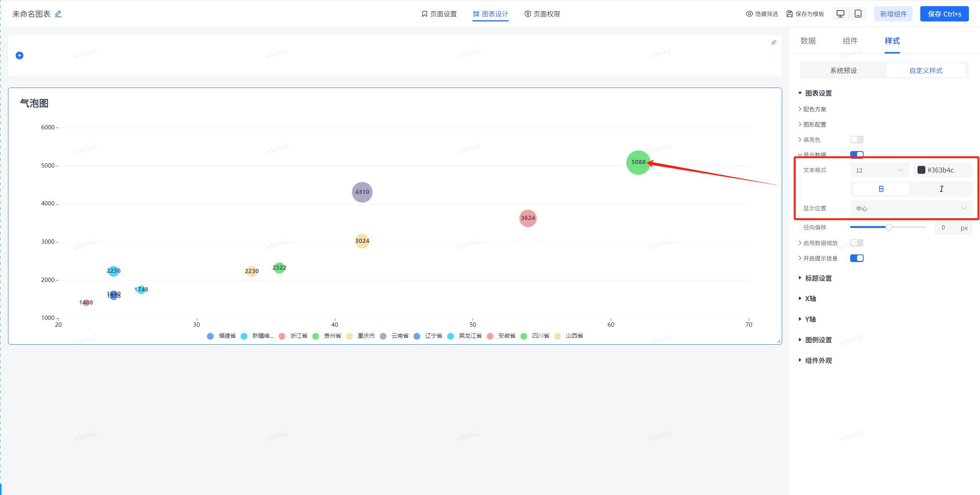Select the 自定义样式 option
The image size is (980, 495).
pos(926,71)
